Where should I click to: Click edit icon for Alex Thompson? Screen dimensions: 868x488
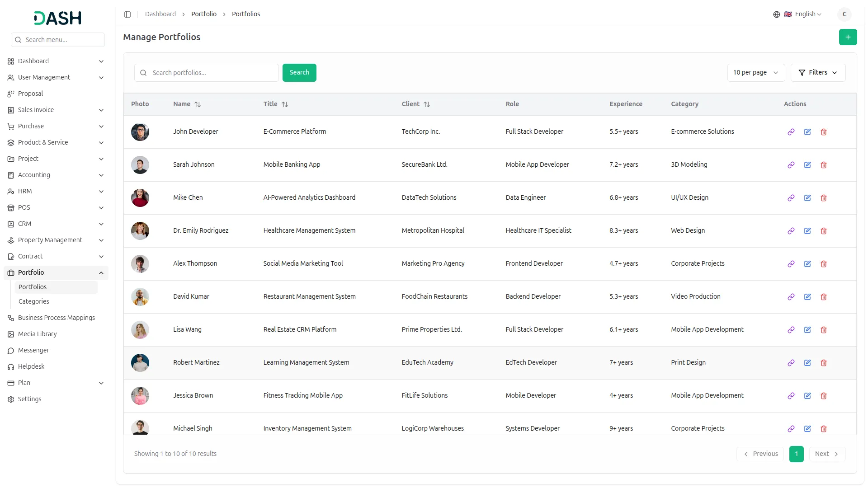(807, 264)
